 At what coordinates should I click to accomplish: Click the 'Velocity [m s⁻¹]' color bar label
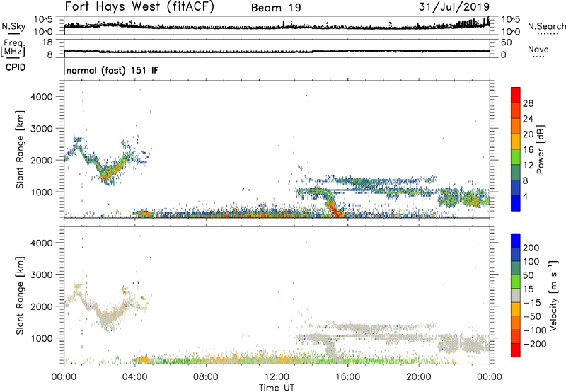tap(554, 295)
